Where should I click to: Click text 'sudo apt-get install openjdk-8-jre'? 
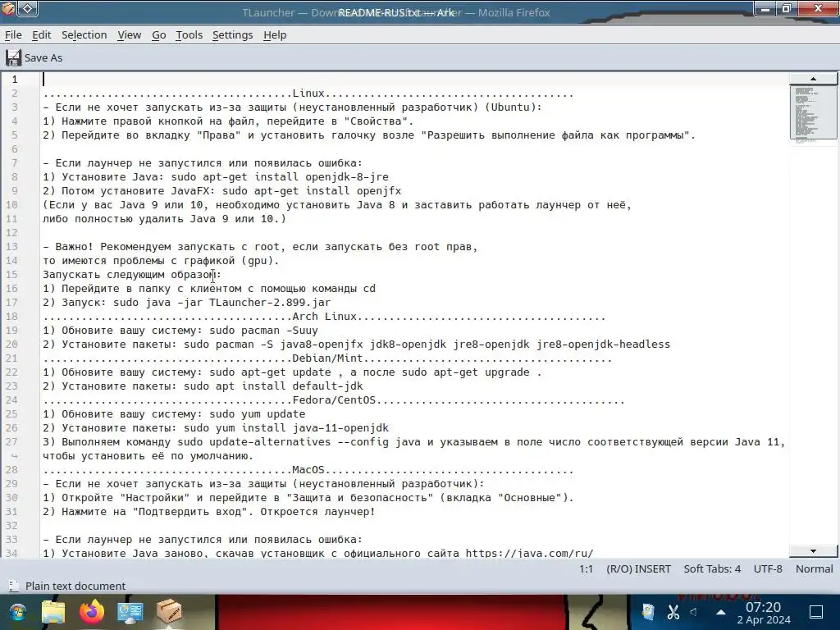pos(280,177)
